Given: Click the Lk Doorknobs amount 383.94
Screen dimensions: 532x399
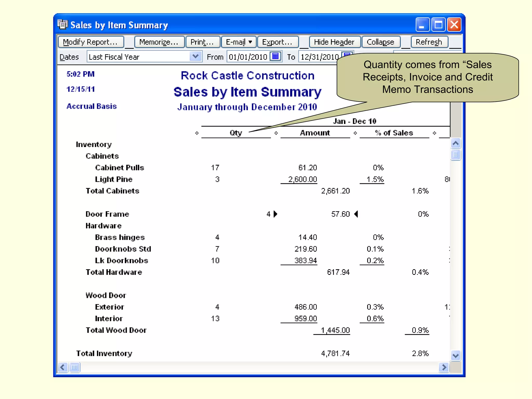Looking at the screenshot, I should tap(306, 261).
